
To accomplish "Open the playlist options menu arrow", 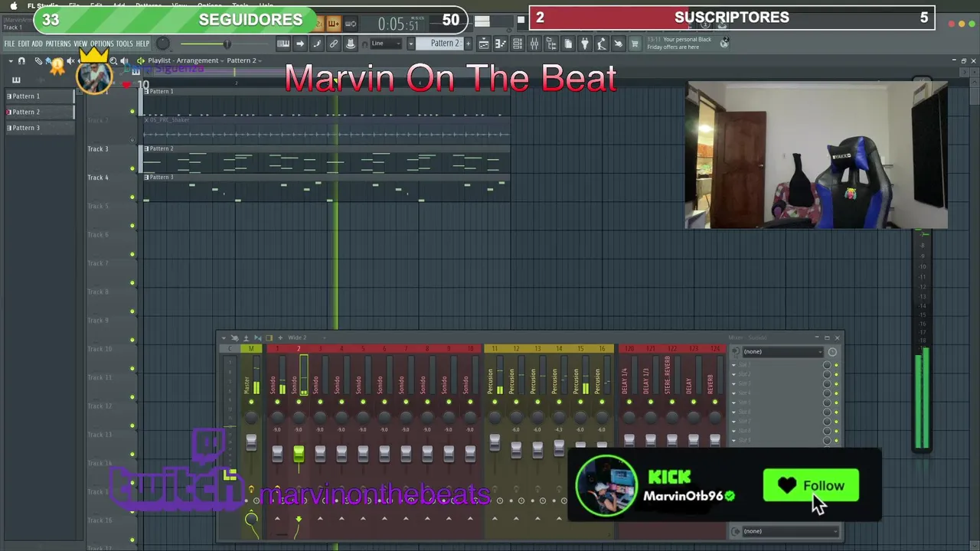I will tap(11, 60).
